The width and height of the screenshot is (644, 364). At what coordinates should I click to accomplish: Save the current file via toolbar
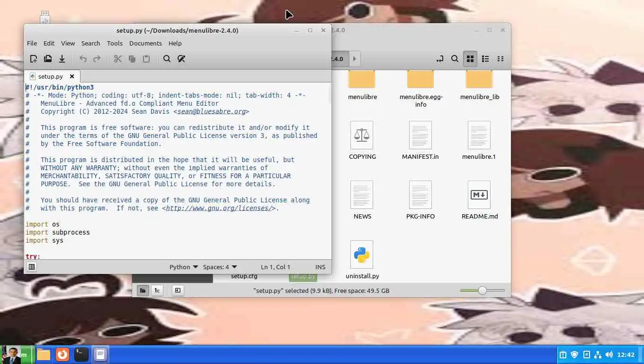pyautogui.click(x=62, y=59)
